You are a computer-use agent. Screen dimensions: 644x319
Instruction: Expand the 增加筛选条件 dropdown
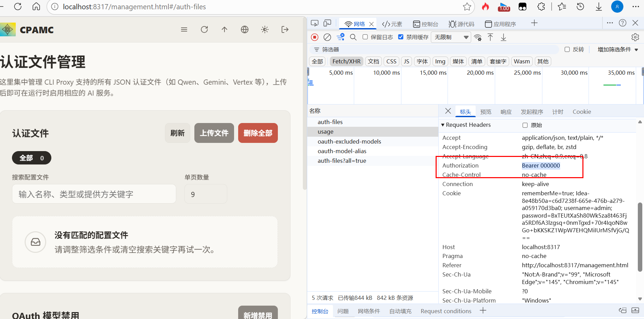click(618, 49)
